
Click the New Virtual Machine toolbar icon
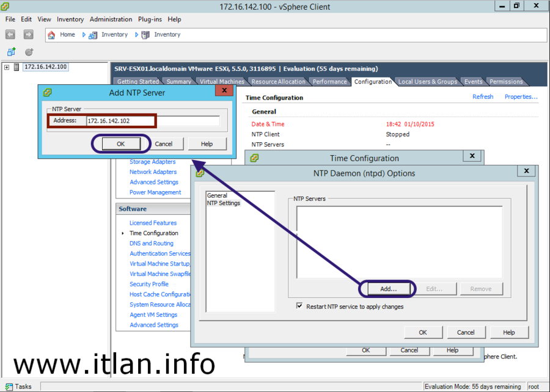point(11,52)
